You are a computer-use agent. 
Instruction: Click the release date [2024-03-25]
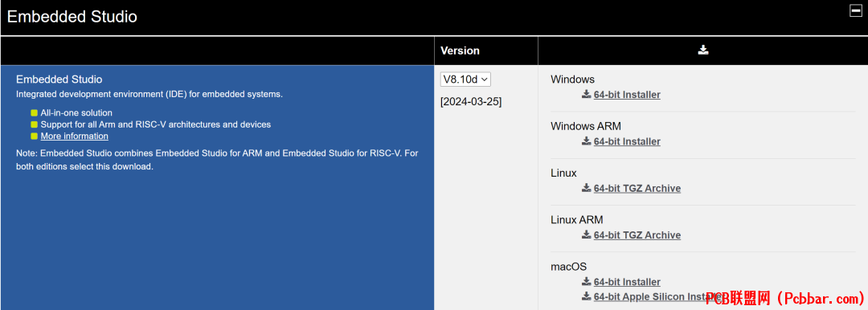tap(471, 103)
